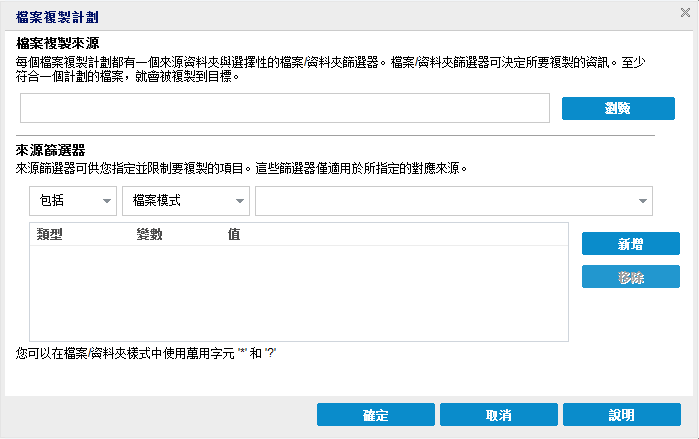Viewport: 699px width, 439px height.
Task: Click inside the filter value combo box
Action: click(443, 201)
